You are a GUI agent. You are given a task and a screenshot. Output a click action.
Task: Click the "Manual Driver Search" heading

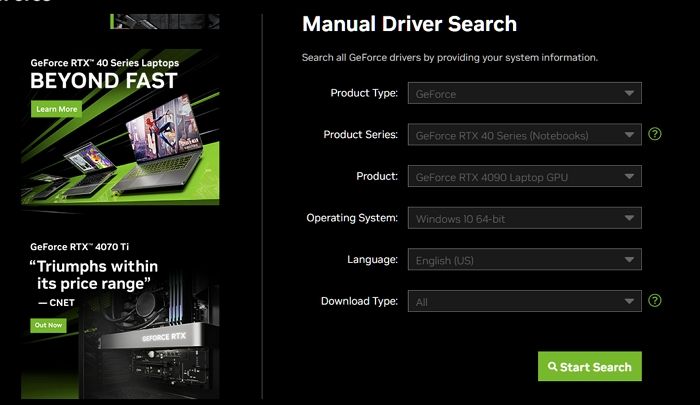(409, 24)
